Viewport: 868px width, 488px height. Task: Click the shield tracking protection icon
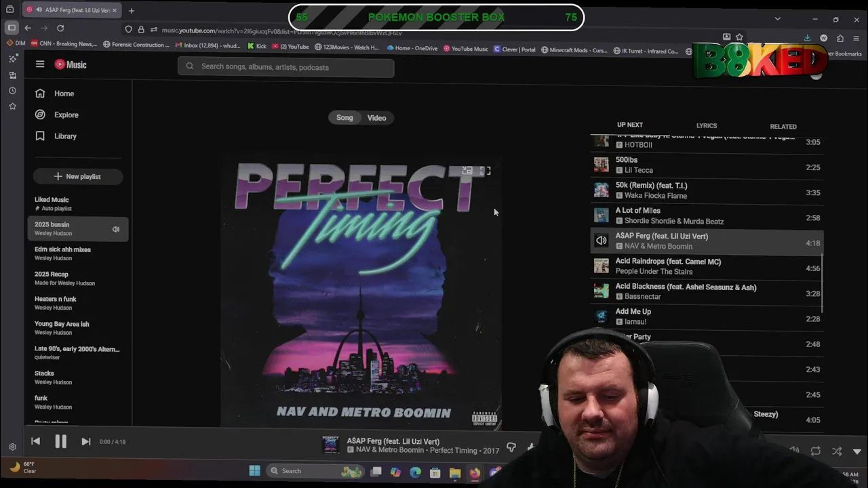(x=128, y=29)
